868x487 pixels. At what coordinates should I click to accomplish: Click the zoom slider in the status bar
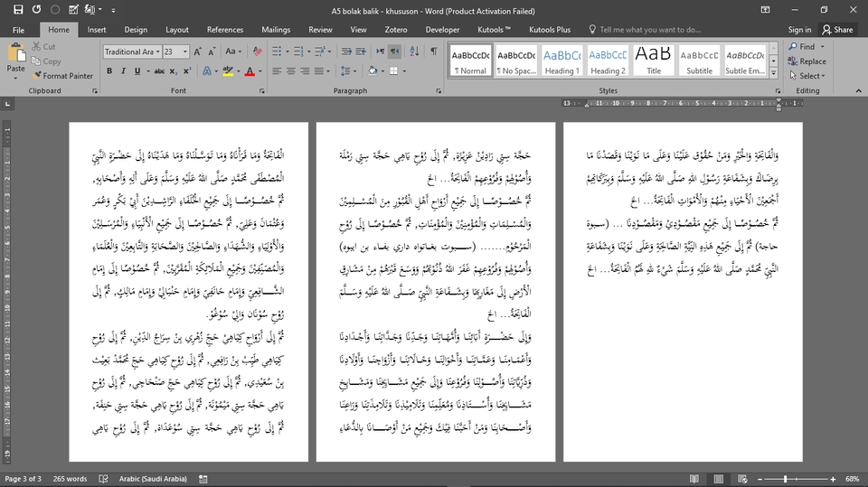click(785, 478)
